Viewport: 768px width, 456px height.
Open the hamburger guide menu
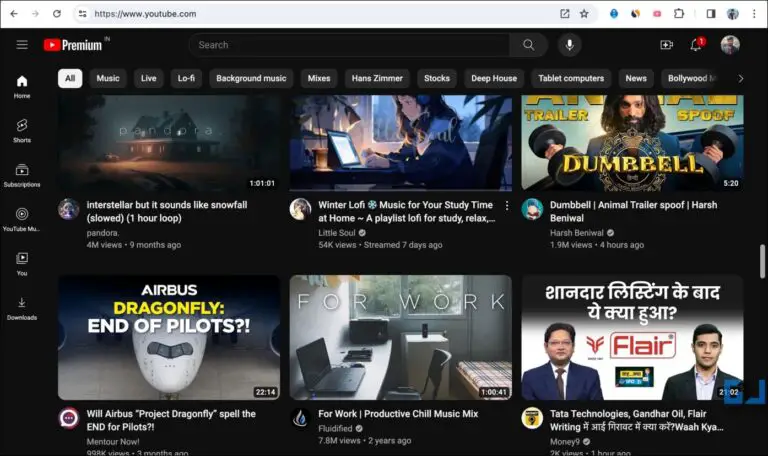22,45
